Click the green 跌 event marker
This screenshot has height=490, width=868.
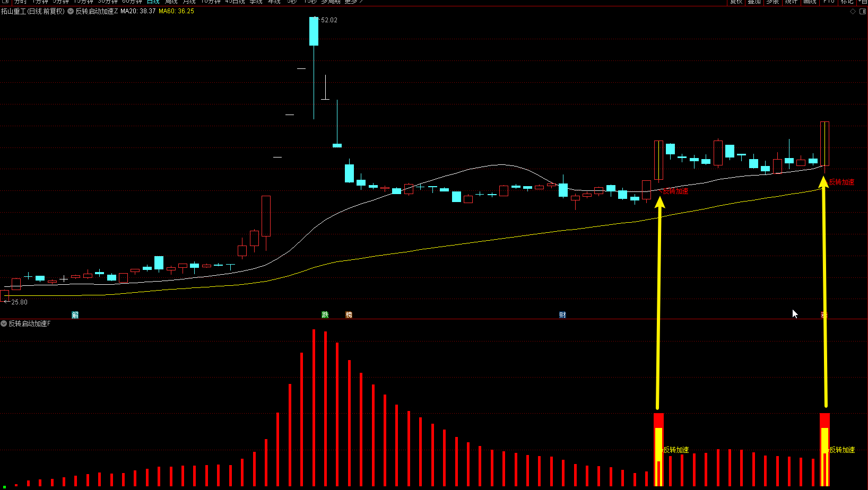pyautogui.click(x=325, y=315)
